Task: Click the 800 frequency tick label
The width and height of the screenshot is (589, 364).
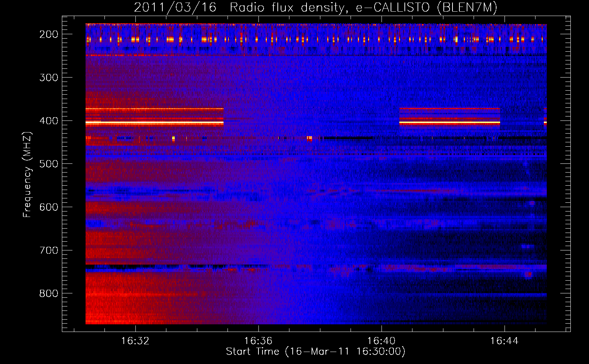Action: (x=49, y=293)
